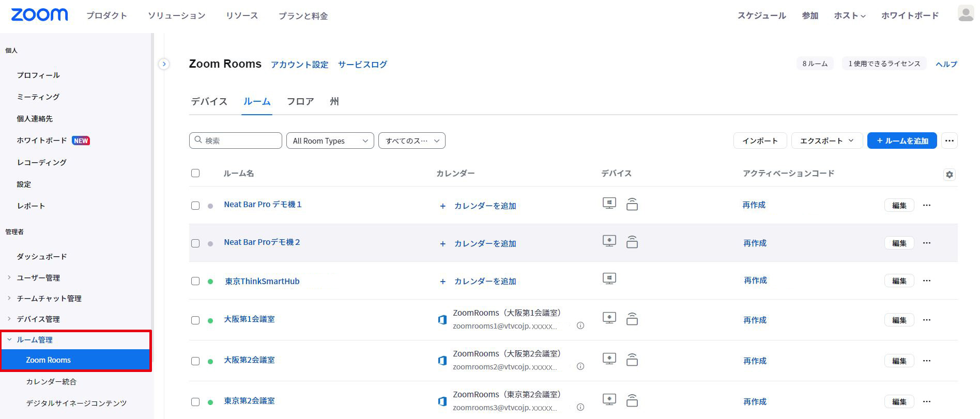Open カレンダー統合 in the sidebar
Image resolution: width=980 pixels, height=419 pixels.
[51, 382]
